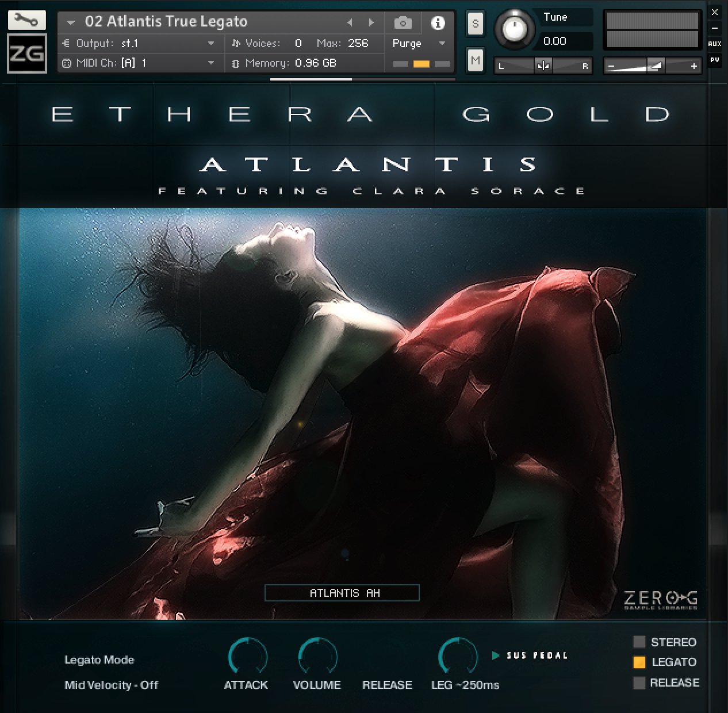
Task: Click the SUS PEDAL arrow icon
Action: [496, 655]
